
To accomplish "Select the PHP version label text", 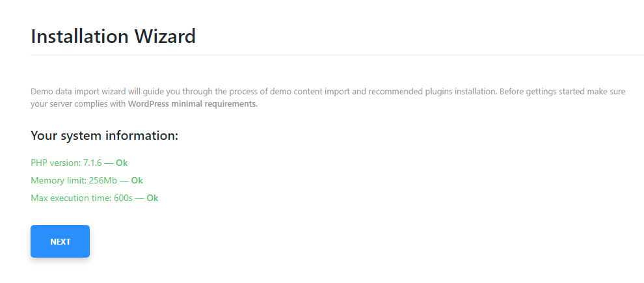I will click(x=55, y=163).
